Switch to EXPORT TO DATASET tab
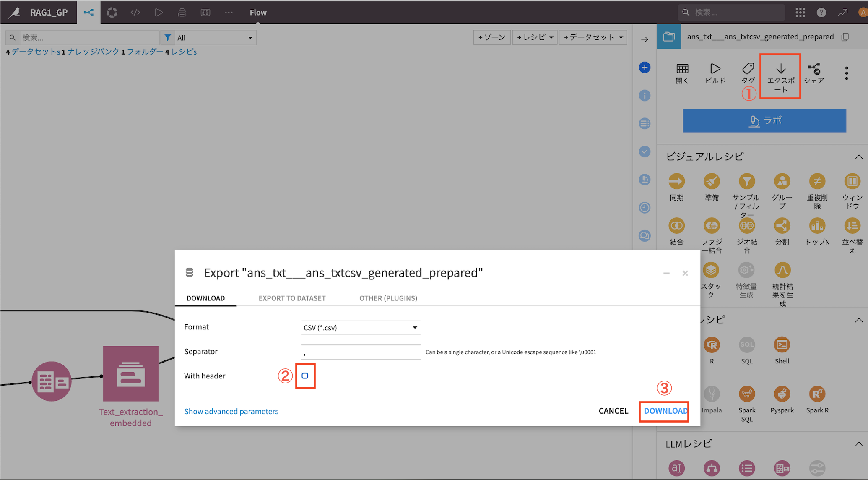 [292, 298]
